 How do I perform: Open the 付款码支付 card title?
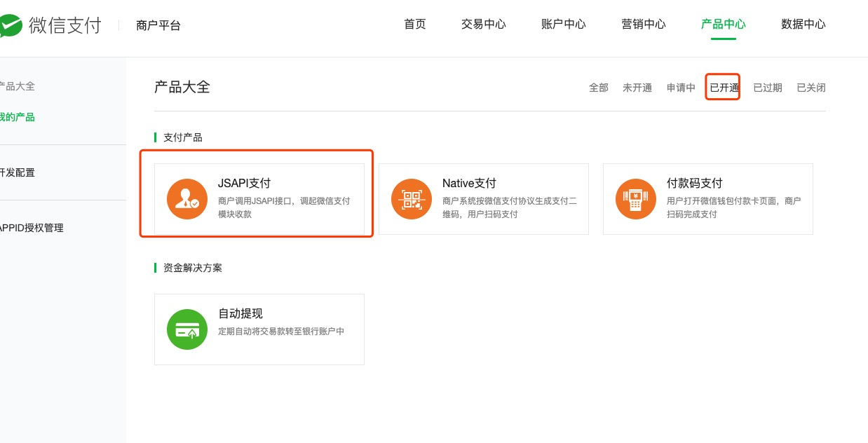coord(695,183)
